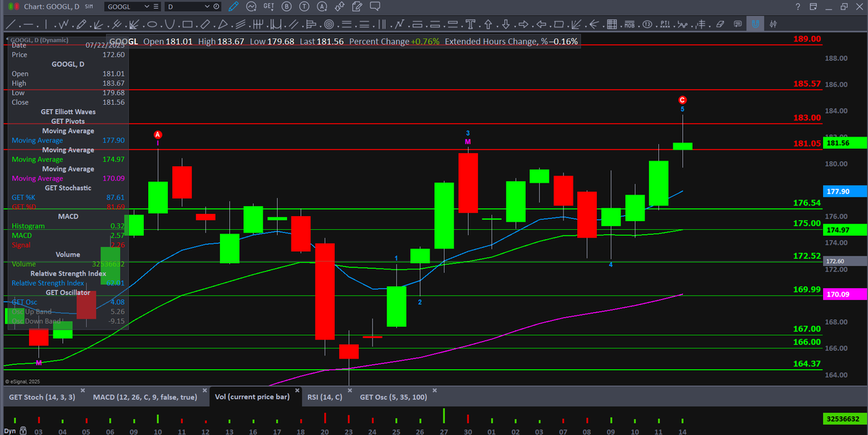This screenshot has width=868, height=435.
Task: Select the rectangle drawing tool
Action: tap(187, 25)
